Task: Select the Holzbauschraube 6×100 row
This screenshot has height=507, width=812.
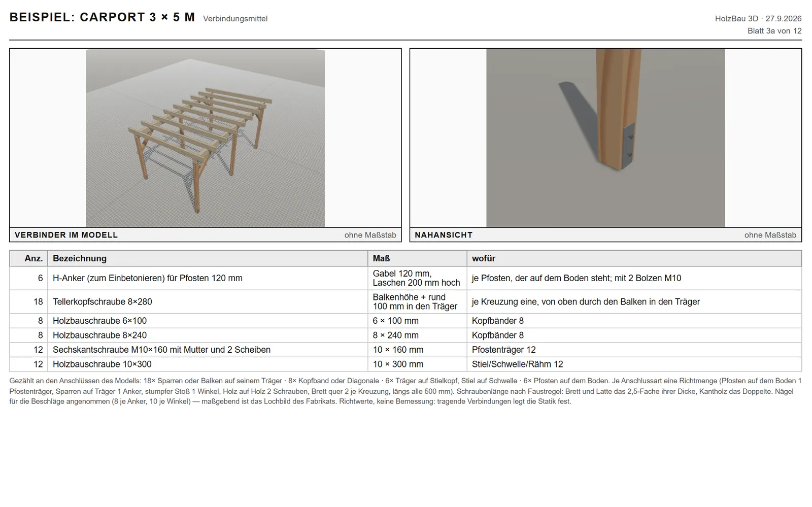Action: point(405,321)
